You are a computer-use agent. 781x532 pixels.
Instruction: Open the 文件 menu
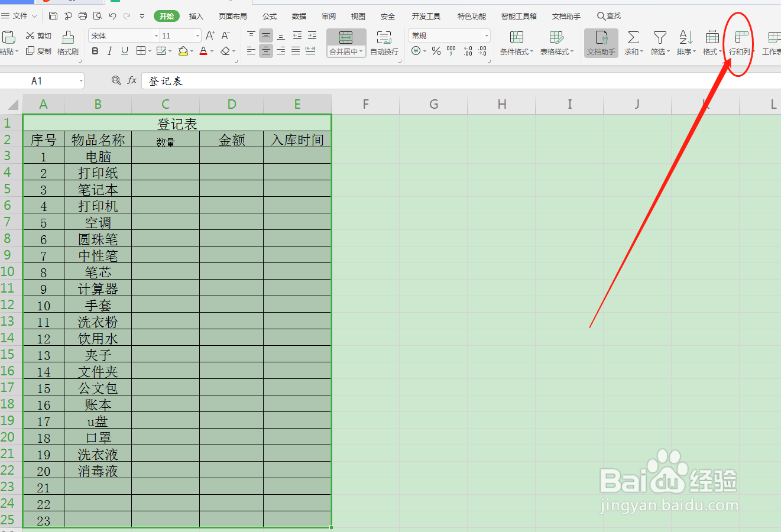[20, 16]
